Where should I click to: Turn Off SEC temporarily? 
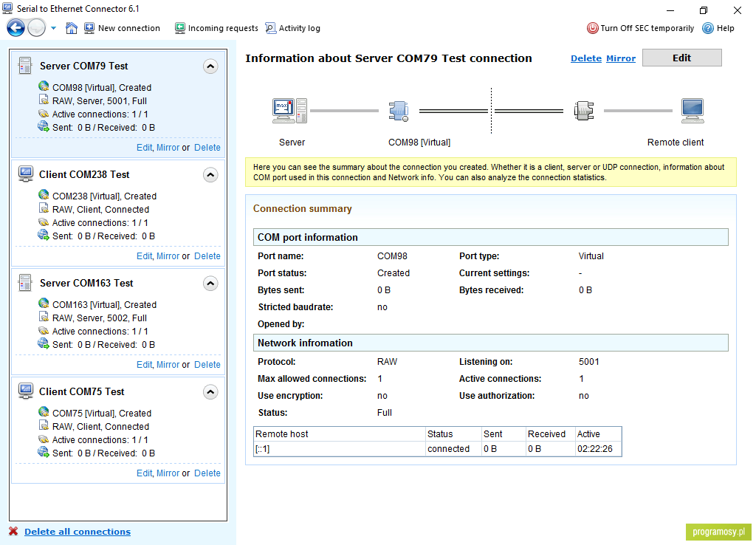(x=640, y=28)
